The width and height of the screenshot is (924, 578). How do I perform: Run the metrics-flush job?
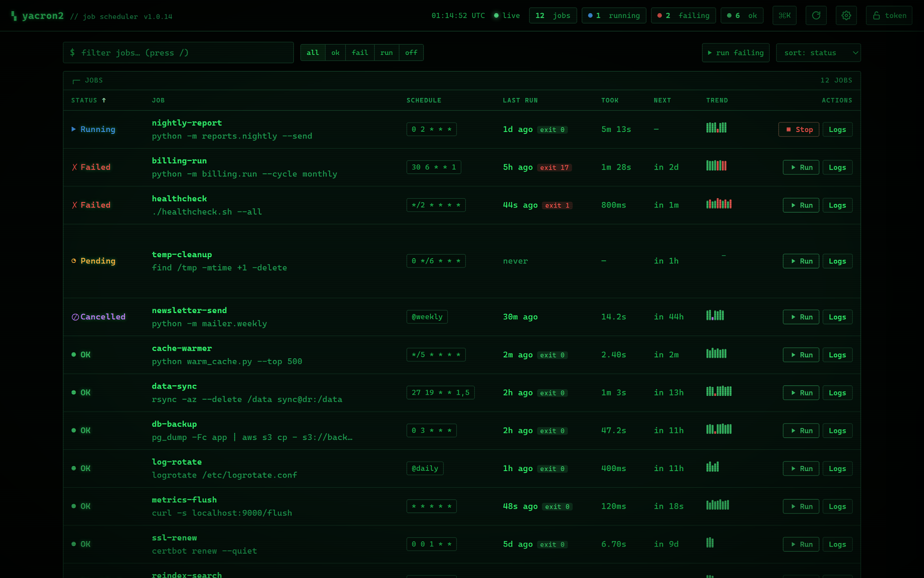point(801,506)
